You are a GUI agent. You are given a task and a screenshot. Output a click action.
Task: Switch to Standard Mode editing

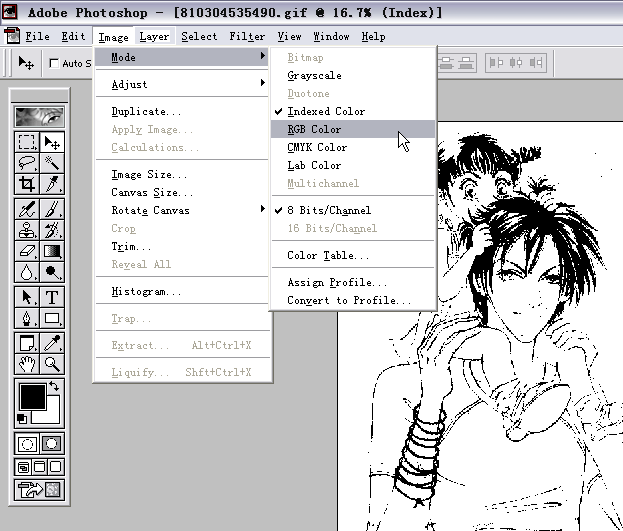click(27, 444)
